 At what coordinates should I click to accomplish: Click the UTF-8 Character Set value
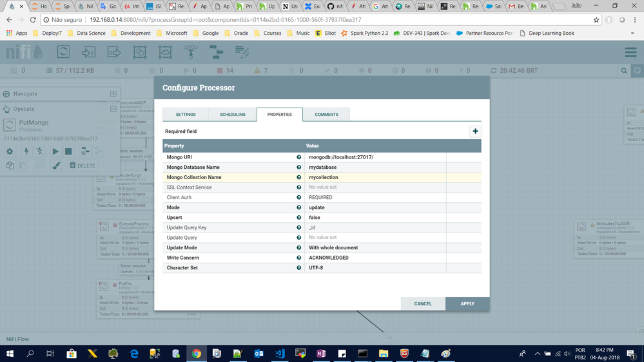pyautogui.click(x=375, y=267)
